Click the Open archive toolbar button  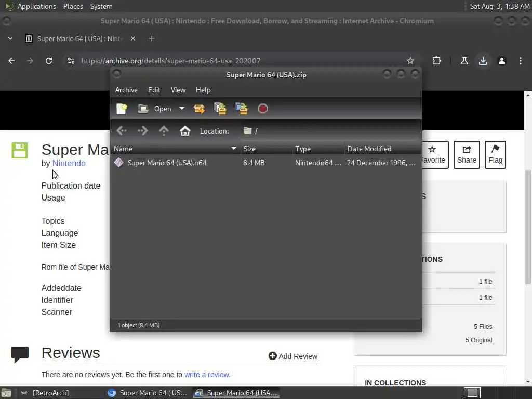click(x=154, y=109)
